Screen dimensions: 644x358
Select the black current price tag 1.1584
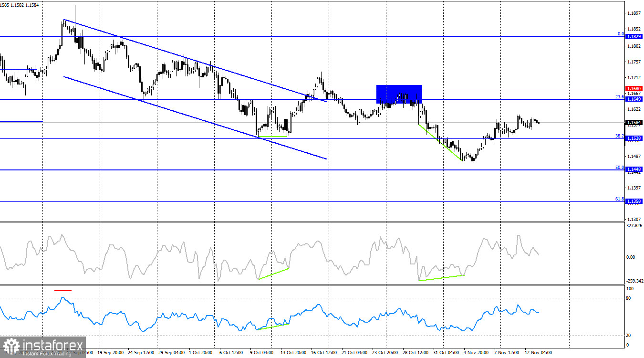(x=633, y=123)
